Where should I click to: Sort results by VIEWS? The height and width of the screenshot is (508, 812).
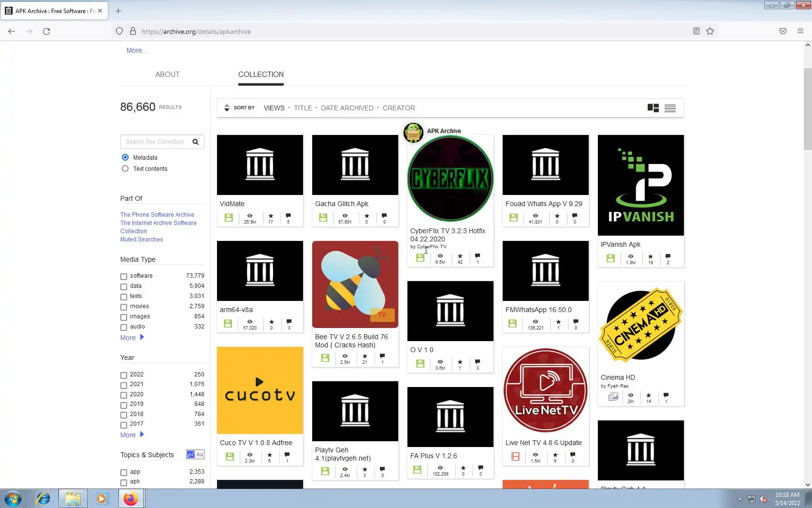(274, 108)
